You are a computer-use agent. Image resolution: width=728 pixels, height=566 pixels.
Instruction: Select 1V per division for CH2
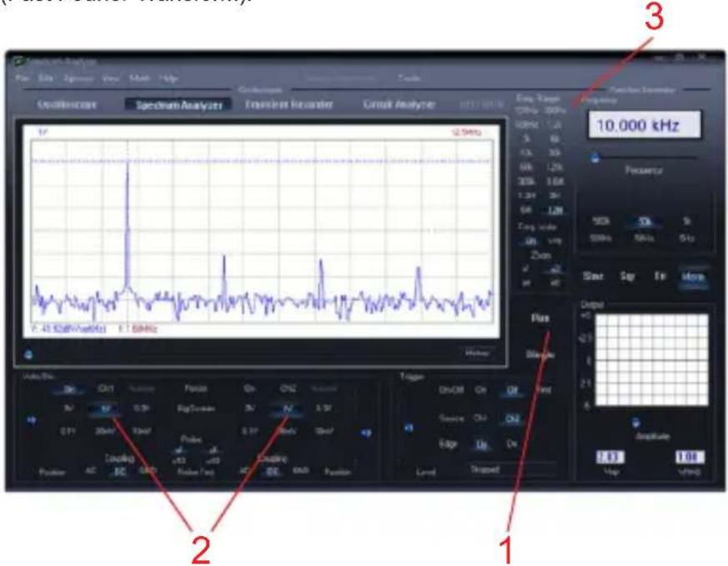point(287,409)
